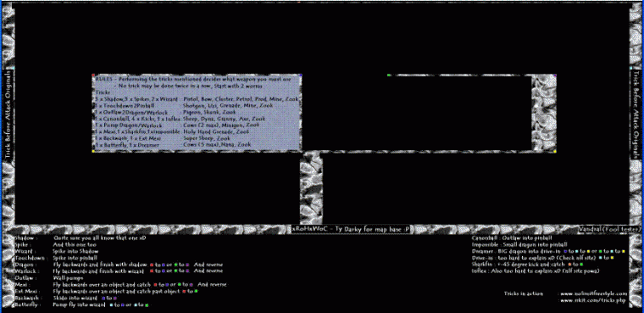Click 'Sheep, Dyna, Granny, Axe, Zook' weapon list
Viewport: 644px width, 313px height.
(x=225, y=119)
